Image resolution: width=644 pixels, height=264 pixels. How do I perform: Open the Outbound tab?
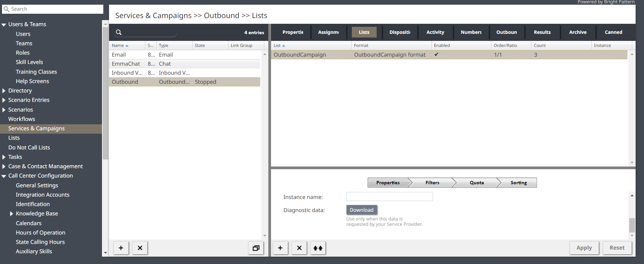coord(506,32)
